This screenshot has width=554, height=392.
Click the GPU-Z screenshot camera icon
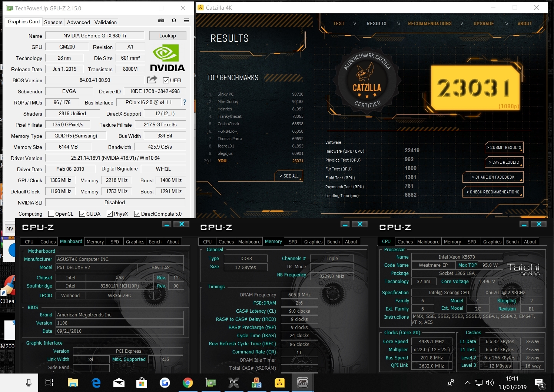click(161, 20)
